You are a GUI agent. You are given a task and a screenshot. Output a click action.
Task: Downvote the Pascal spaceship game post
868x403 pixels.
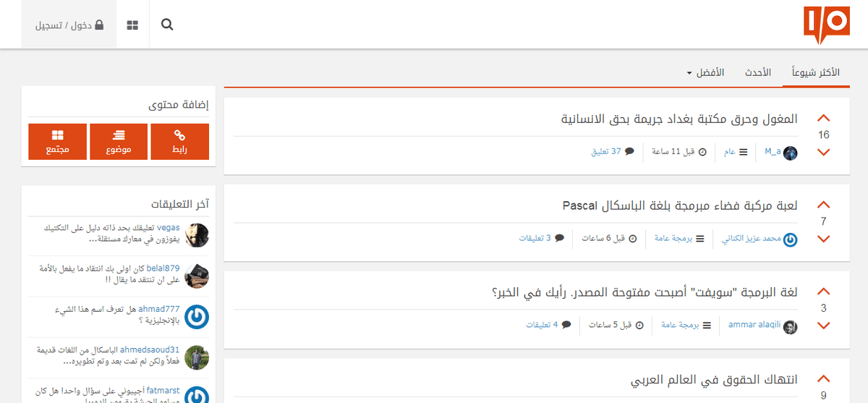(823, 239)
